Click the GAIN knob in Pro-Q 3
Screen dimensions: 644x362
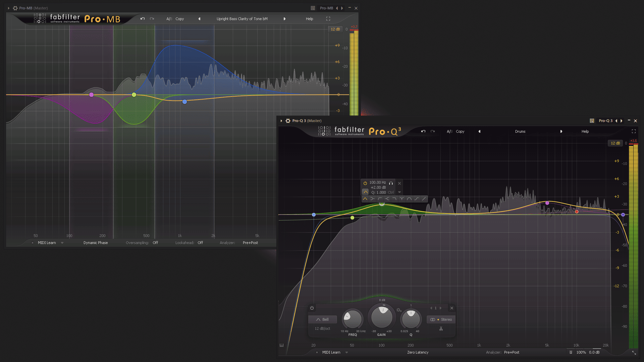pyautogui.click(x=381, y=317)
